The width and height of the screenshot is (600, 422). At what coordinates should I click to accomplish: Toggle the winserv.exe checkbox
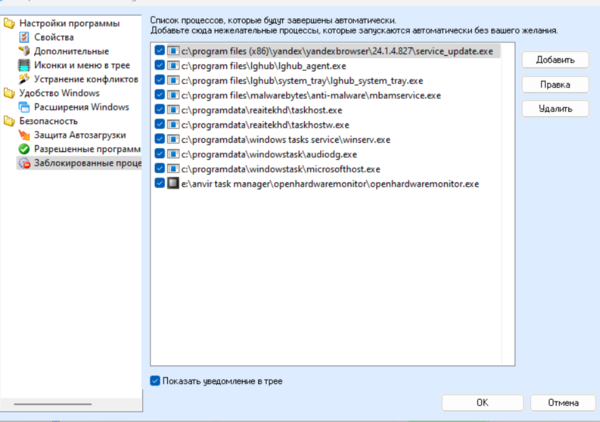click(160, 139)
